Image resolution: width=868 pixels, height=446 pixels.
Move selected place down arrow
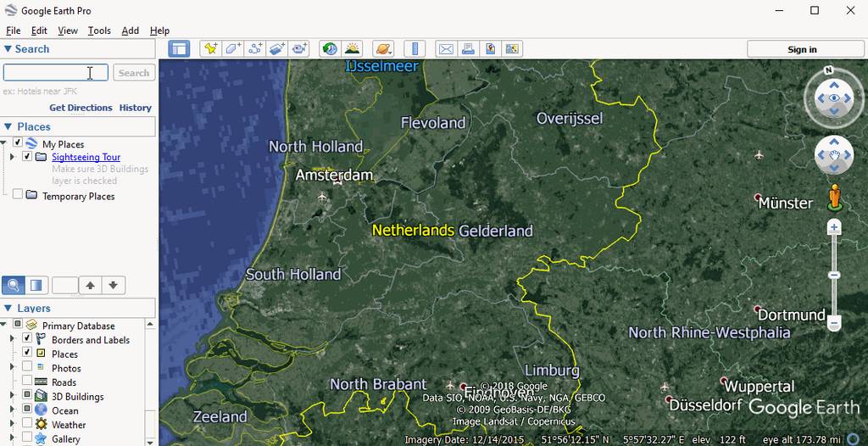(x=114, y=286)
